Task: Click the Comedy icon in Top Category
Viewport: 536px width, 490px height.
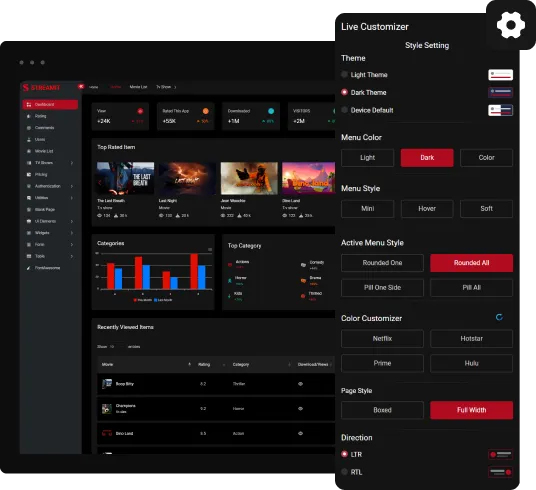Action: click(303, 265)
